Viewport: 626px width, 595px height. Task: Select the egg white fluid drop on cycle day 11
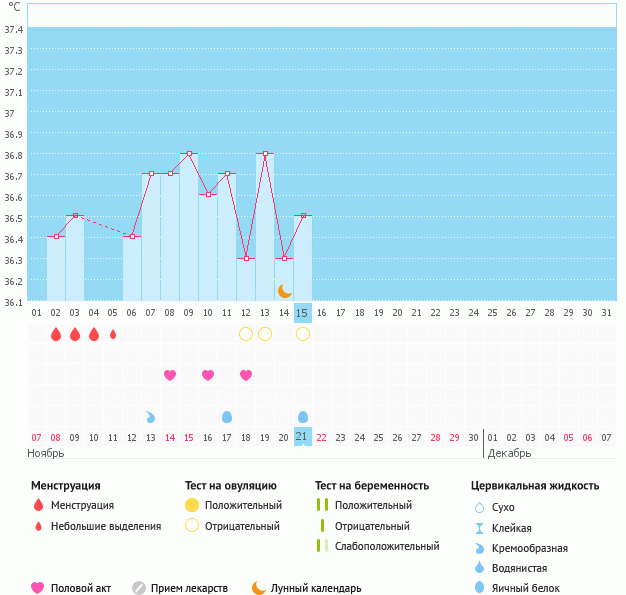tap(227, 416)
